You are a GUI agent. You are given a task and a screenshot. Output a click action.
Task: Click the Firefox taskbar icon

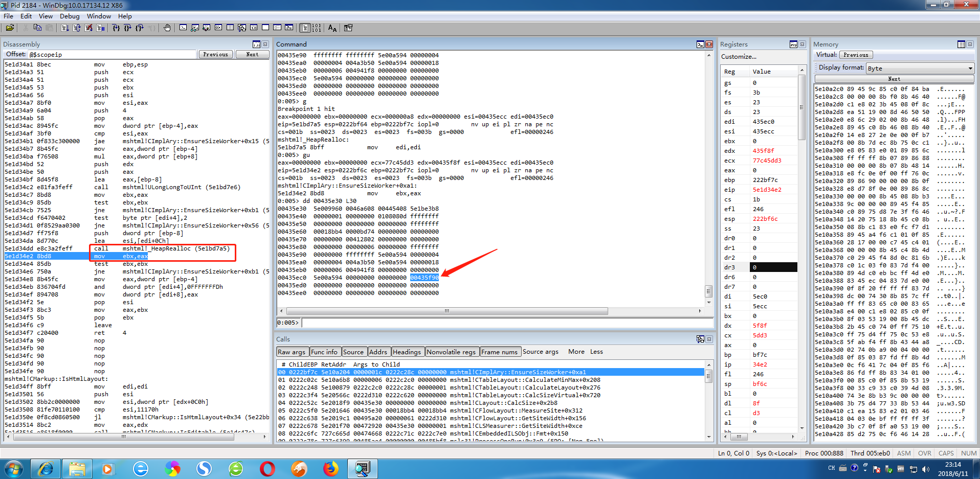(331, 468)
